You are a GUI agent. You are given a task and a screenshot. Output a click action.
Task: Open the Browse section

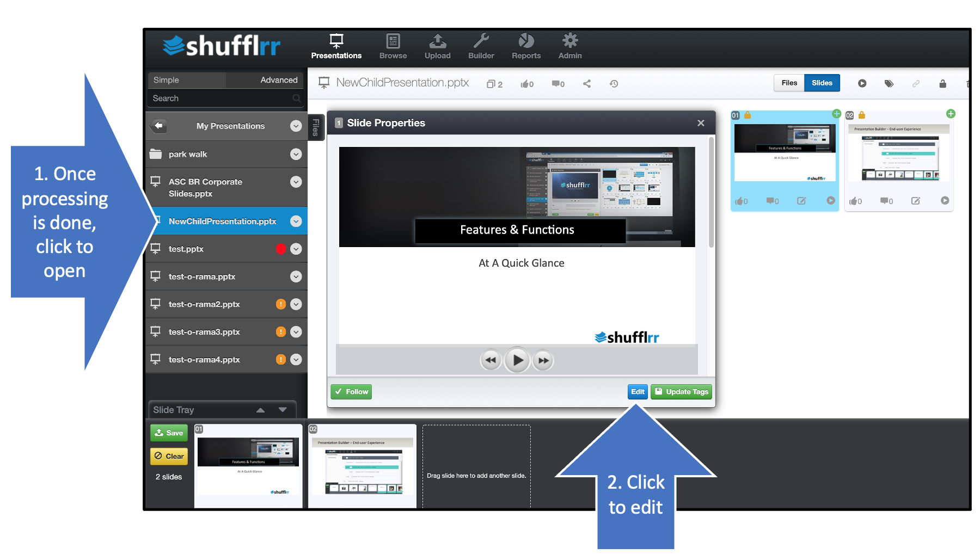pos(393,47)
